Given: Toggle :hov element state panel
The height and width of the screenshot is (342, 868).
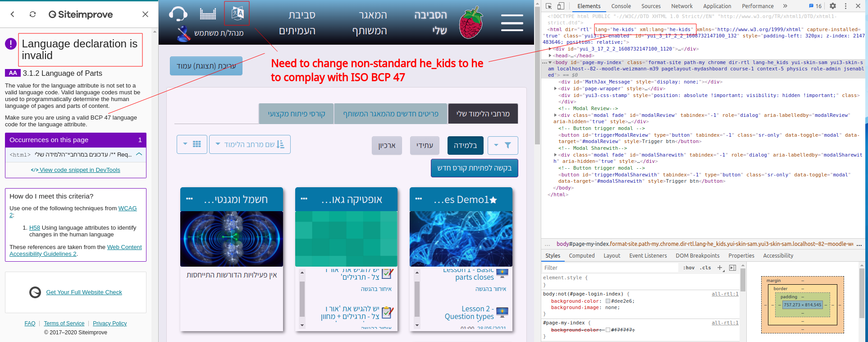Looking at the screenshot, I should click(x=689, y=268).
